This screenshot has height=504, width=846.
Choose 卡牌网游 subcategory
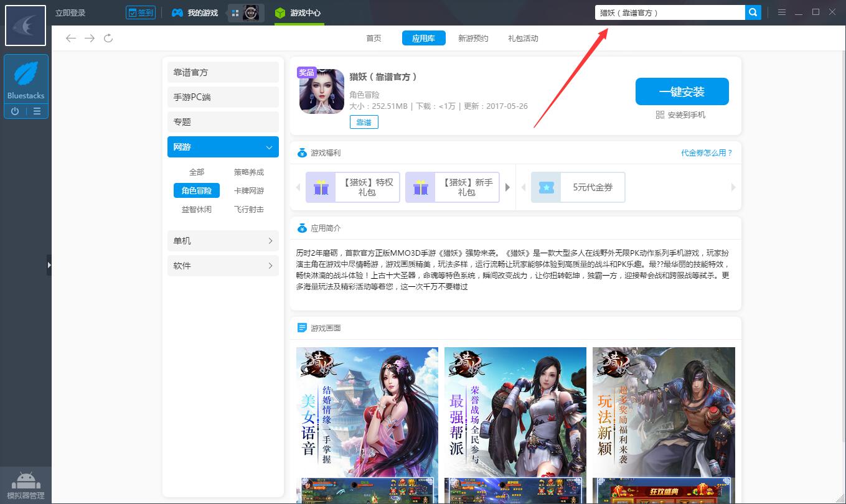pyautogui.click(x=249, y=191)
